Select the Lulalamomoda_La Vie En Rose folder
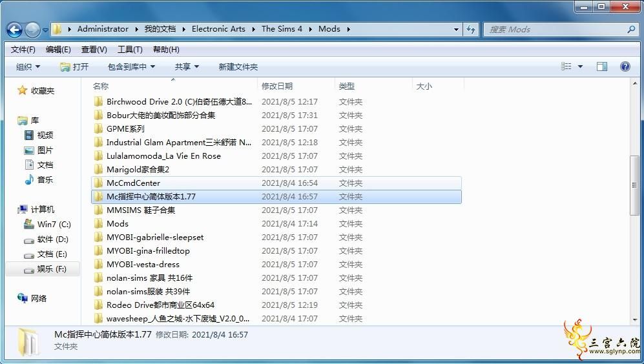 click(x=276, y=156)
